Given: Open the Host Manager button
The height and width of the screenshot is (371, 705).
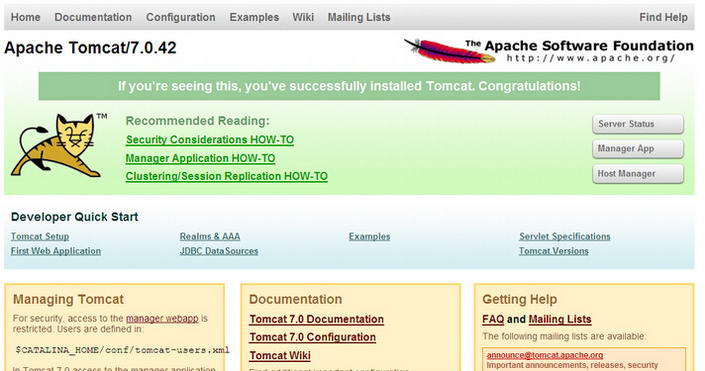Looking at the screenshot, I should point(638,174).
